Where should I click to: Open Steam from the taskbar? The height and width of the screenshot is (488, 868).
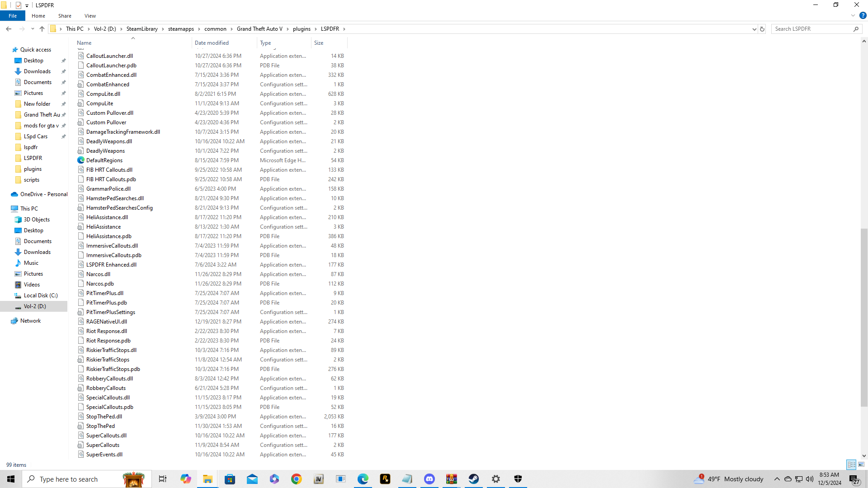(474, 479)
